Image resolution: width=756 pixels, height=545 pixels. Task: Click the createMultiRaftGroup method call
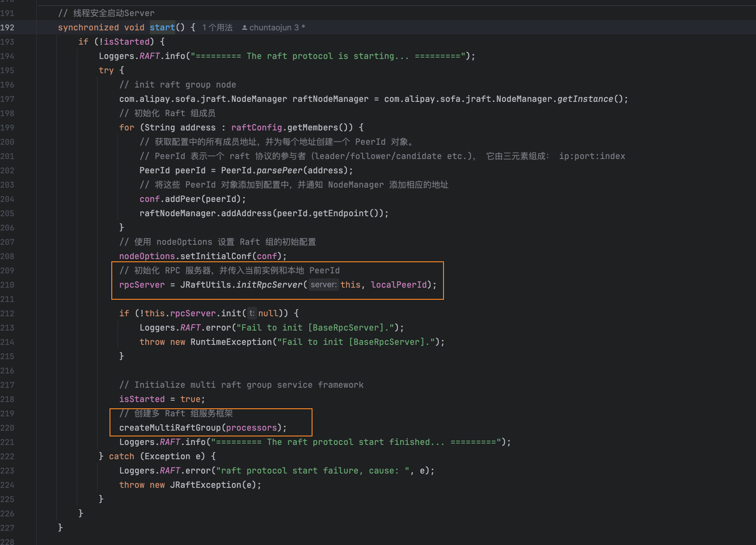(170, 428)
